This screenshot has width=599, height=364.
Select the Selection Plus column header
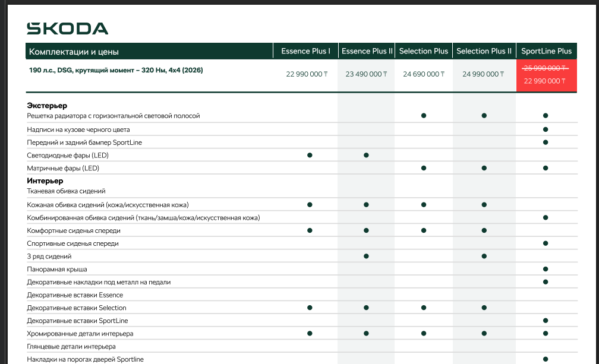tap(424, 51)
